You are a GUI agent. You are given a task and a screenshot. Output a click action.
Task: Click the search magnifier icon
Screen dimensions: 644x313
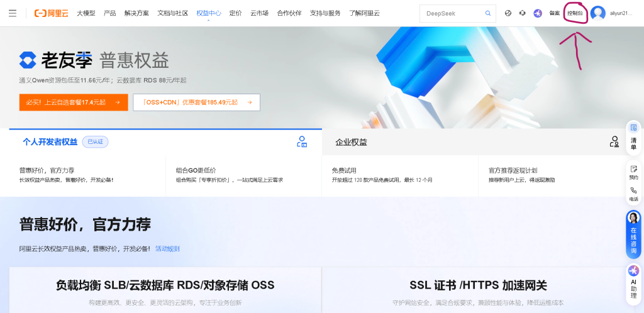[487, 13]
